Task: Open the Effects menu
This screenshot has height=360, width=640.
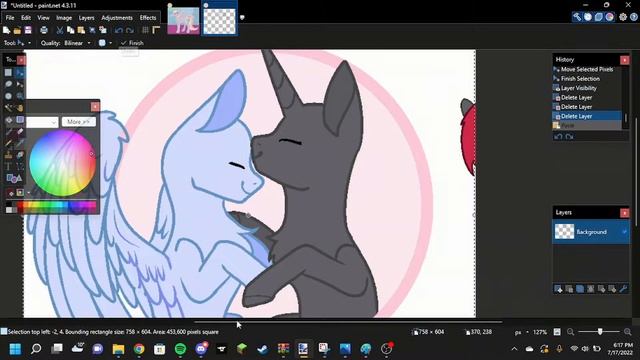Action: pos(148,18)
